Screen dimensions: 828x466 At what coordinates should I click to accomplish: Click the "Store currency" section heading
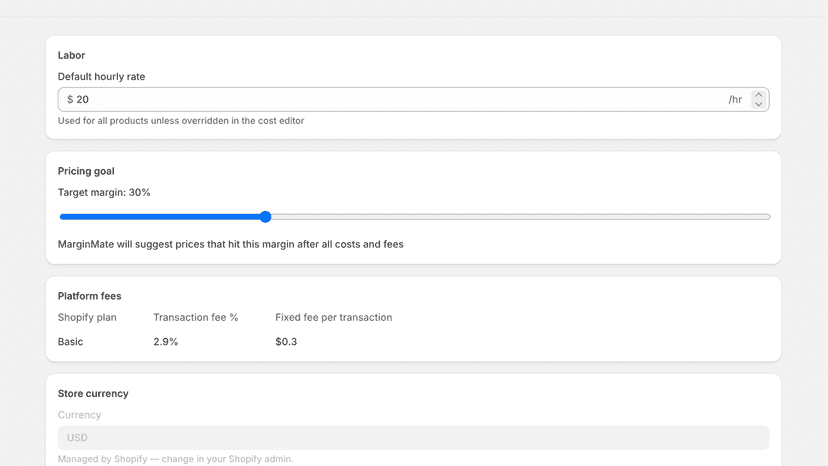pos(93,394)
